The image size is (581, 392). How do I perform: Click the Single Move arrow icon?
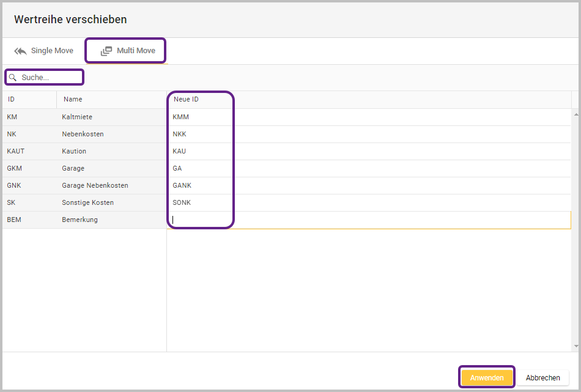tap(21, 51)
